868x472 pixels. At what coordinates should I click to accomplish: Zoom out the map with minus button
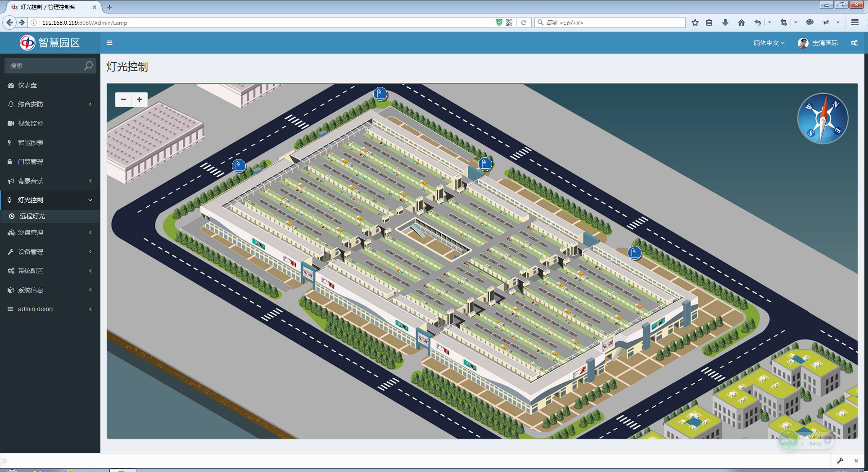point(123,100)
